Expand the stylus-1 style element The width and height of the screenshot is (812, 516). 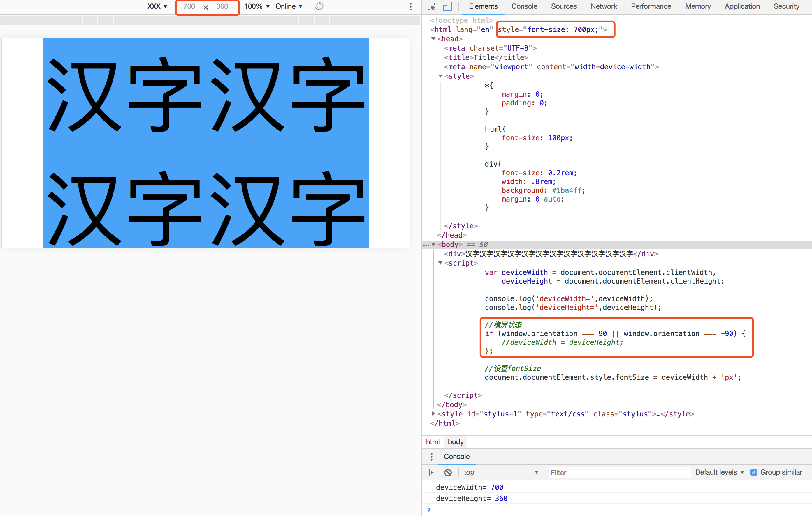click(x=433, y=413)
